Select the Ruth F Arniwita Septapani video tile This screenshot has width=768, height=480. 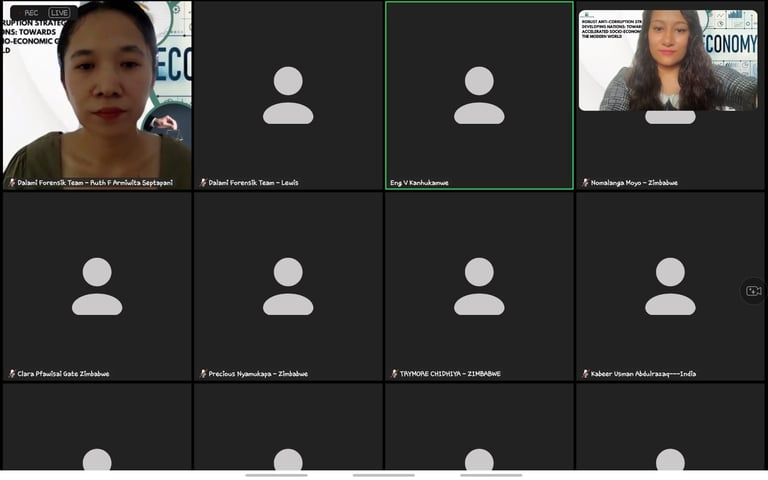pyautogui.click(x=97, y=95)
